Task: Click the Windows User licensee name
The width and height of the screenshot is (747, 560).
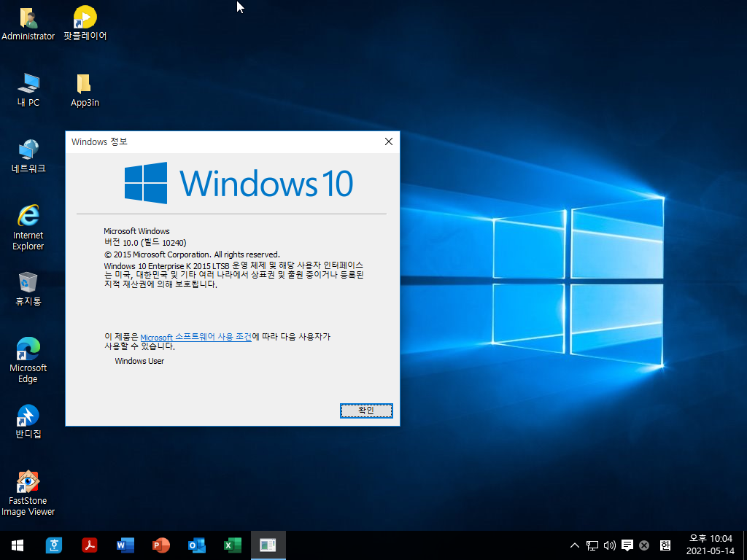Action: tap(139, 361)
